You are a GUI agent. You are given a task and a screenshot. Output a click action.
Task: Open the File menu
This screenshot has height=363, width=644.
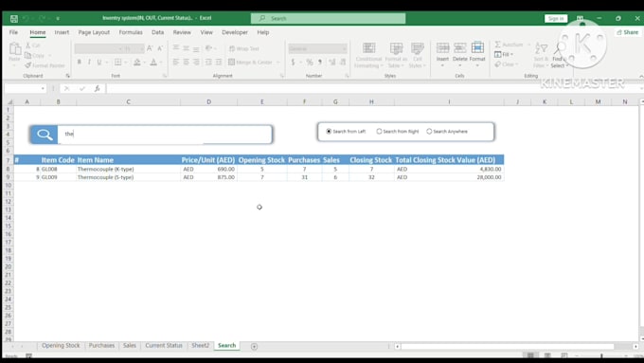click(13, 32)
